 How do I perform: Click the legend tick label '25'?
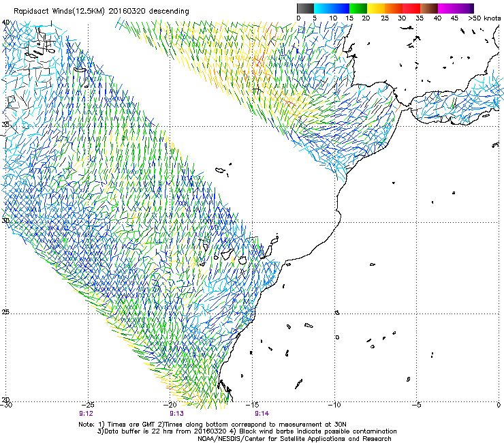click(x=385, y=18)
